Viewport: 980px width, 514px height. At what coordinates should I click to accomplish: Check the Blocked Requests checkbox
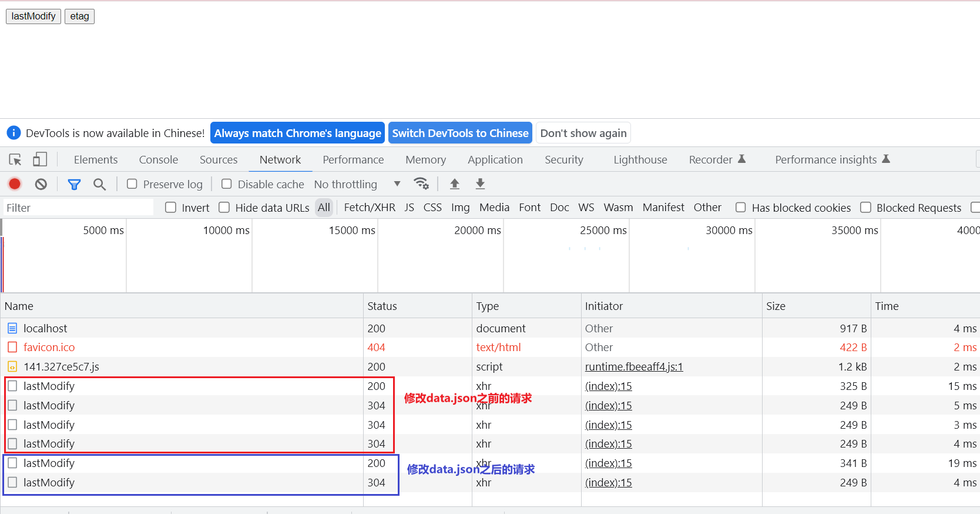865,207
